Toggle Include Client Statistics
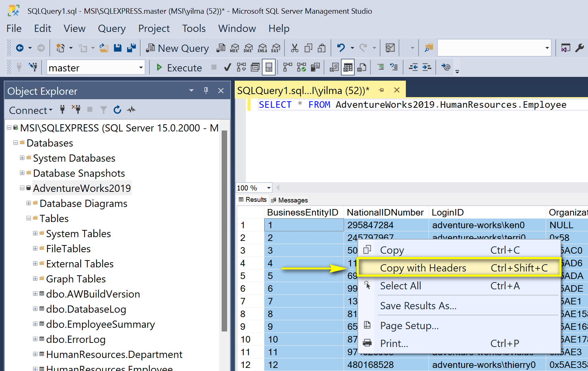Image resolution: width=588 pixels, height=371 pixels. [x=315, y=67]
